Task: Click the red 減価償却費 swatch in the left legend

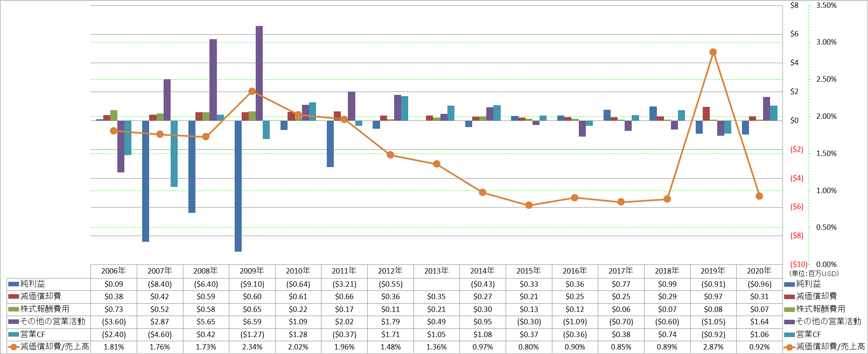Action: [14, 296]
